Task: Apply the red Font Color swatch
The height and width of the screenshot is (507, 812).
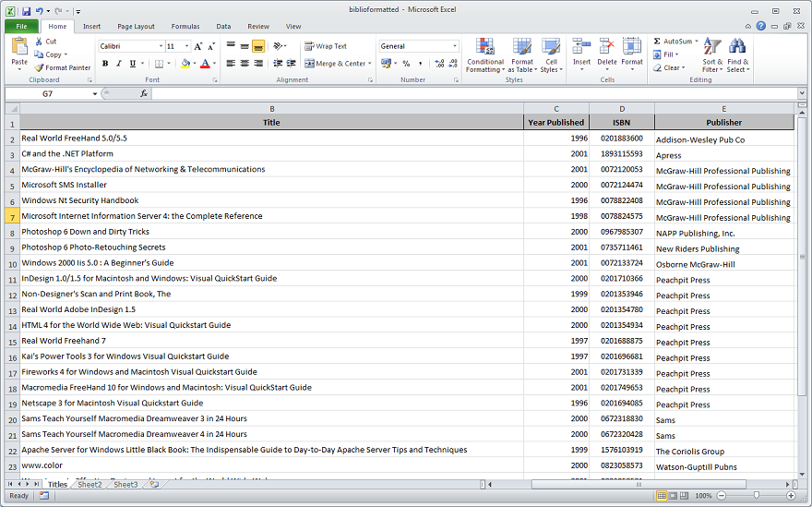Action: [x=205, y=63]
